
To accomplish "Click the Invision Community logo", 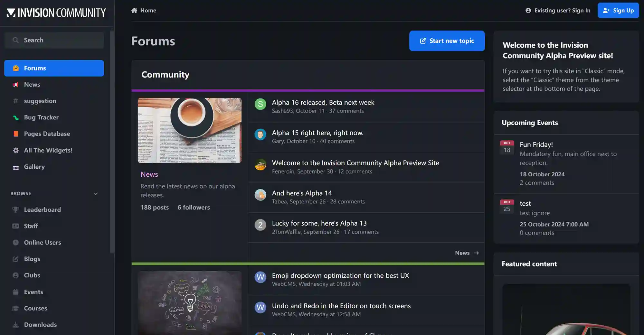I will (x=56, y=13).
